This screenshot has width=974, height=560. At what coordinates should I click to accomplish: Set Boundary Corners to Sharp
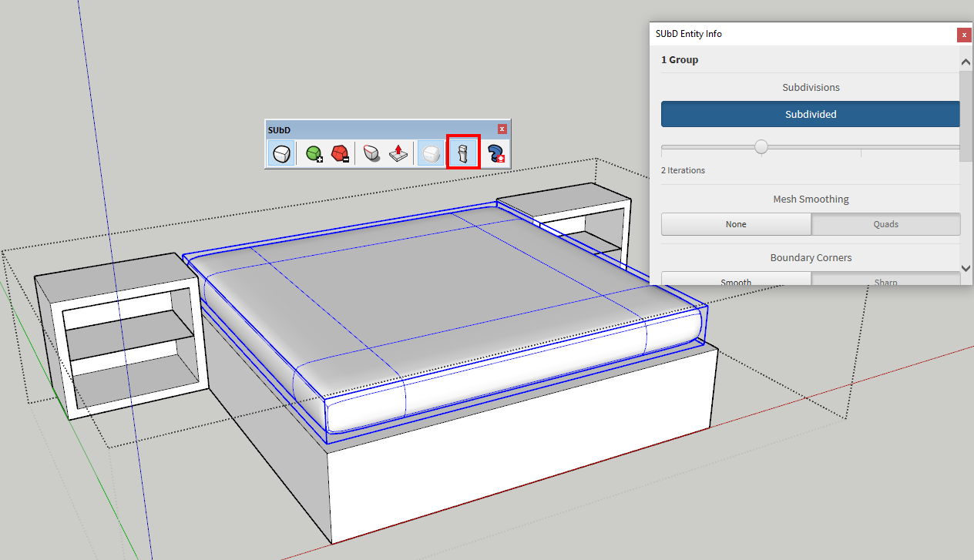[885, 281]
